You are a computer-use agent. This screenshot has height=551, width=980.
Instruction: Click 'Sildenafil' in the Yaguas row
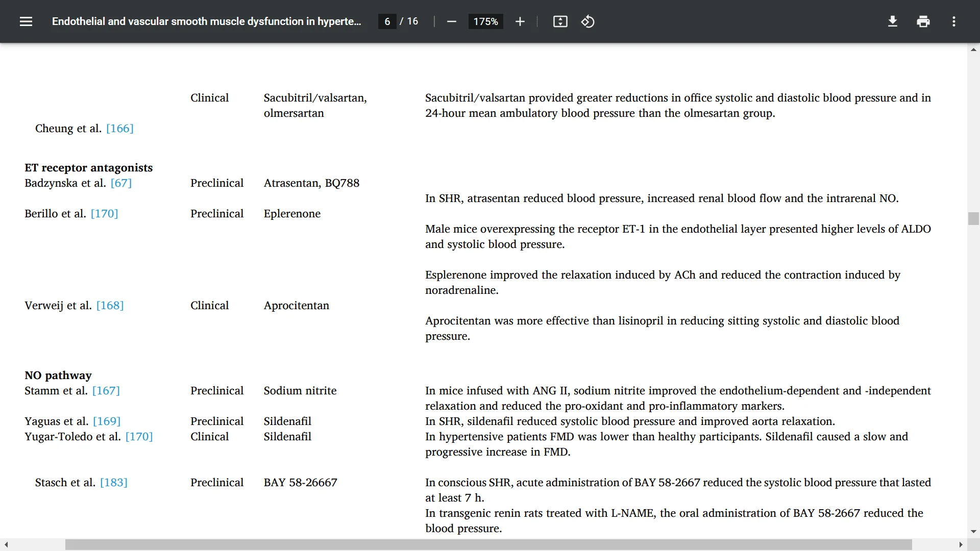287,421
